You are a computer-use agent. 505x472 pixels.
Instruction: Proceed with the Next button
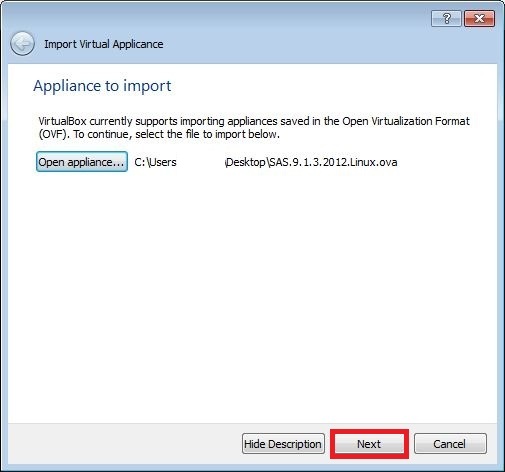(369, 444)
